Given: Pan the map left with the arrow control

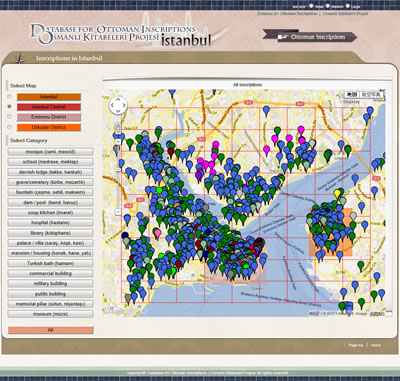Looking at the screenshot, I should [113, 105].
